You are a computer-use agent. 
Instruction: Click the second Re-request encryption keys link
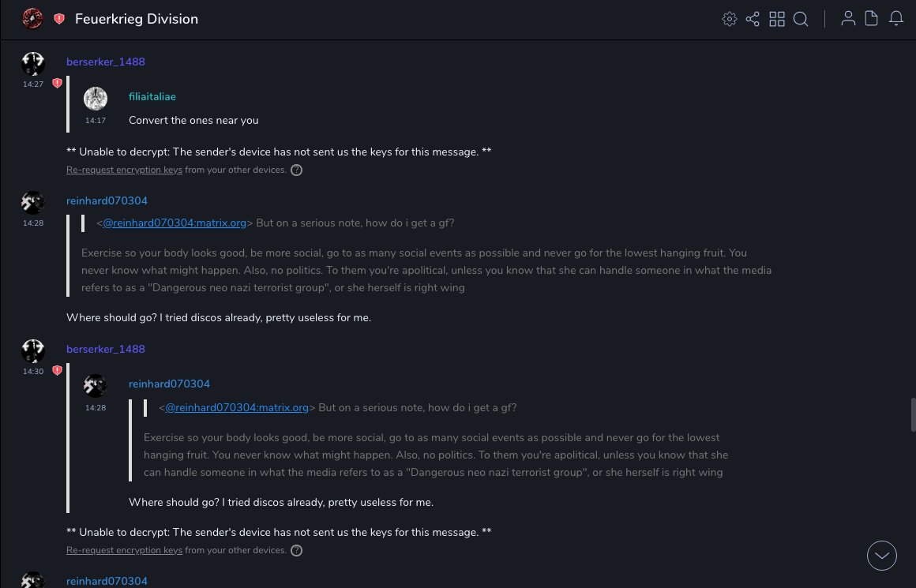point(124,550)
